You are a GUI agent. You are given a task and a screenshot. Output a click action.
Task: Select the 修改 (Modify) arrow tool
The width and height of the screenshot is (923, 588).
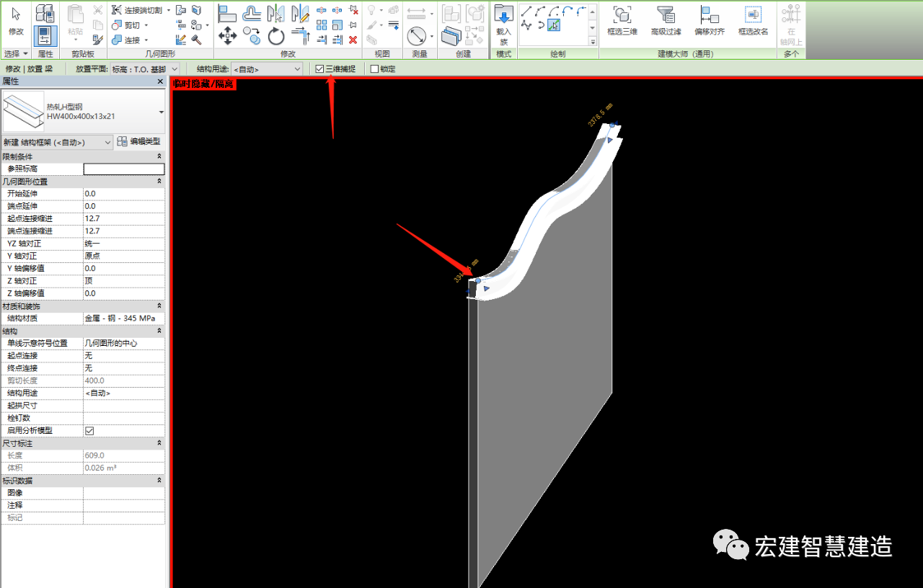(x=16, y=20)
